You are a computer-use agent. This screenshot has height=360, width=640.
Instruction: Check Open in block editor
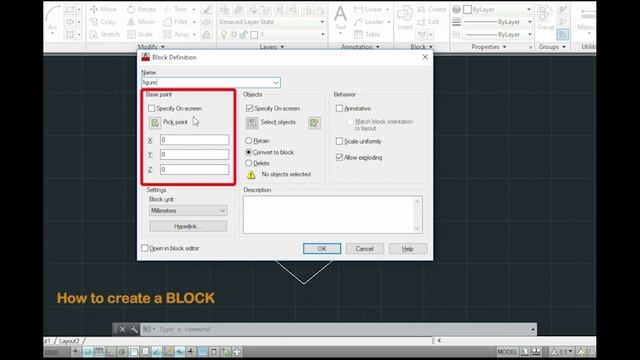[x=144, y=248]
